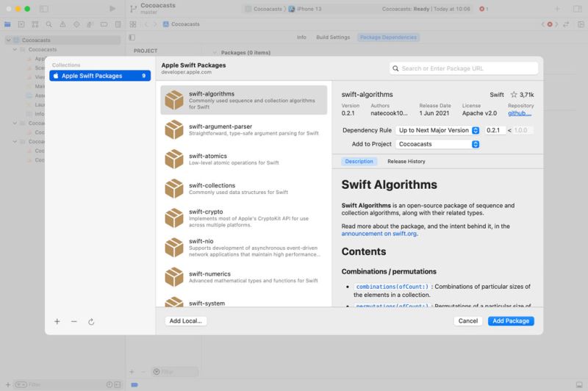Screen dimensions: 588x391
Task: Open the Dependency Rule dropdown
Action: click(437, 130)
